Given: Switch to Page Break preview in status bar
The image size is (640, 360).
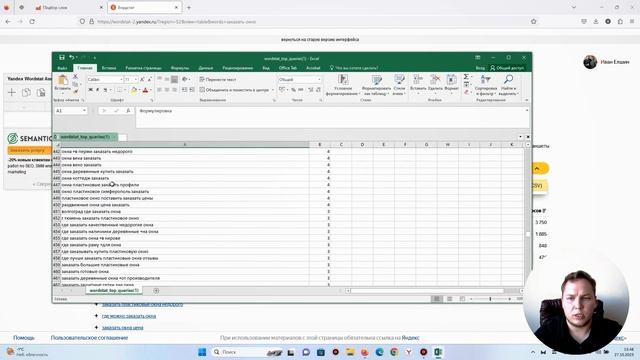Looking at the screenshot, I should pyautogui.click(x=462, y=299).
